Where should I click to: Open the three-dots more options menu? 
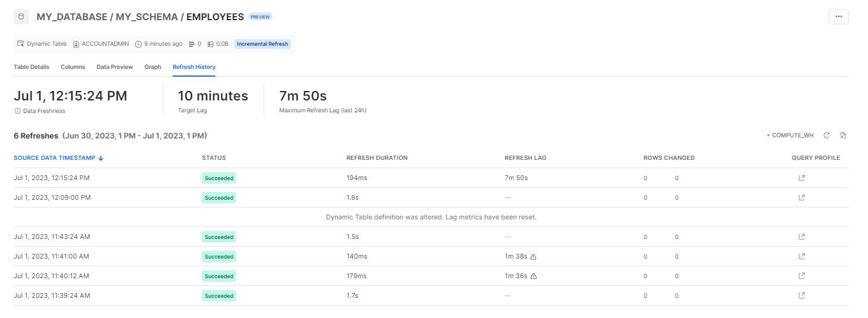[838, 17]
